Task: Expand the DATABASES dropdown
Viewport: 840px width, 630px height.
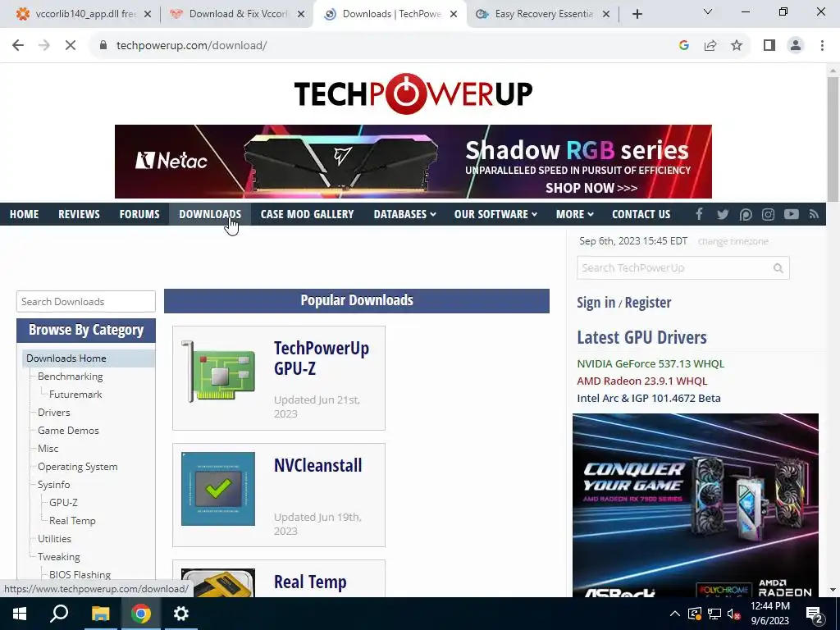Action: (x=404, y=214)
